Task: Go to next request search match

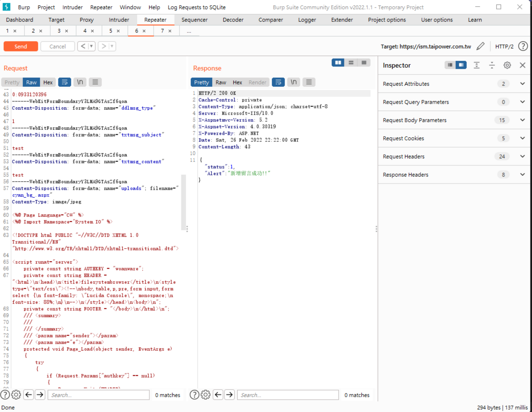Action: [40, 395]
